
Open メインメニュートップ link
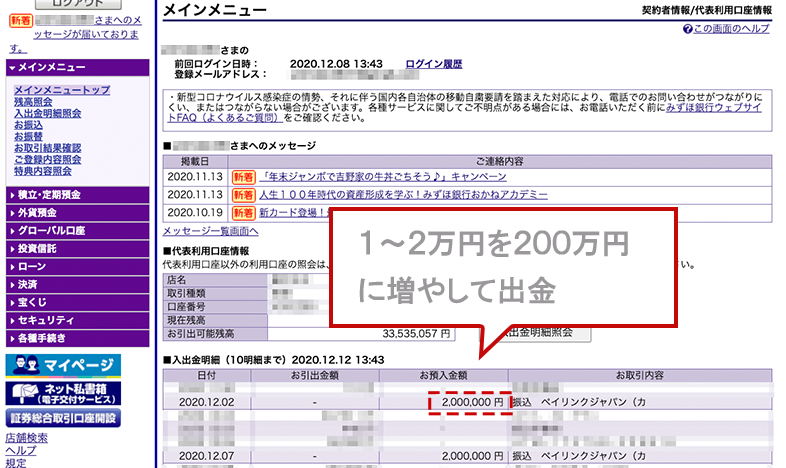pyautogui.click(x=62, y=90)
